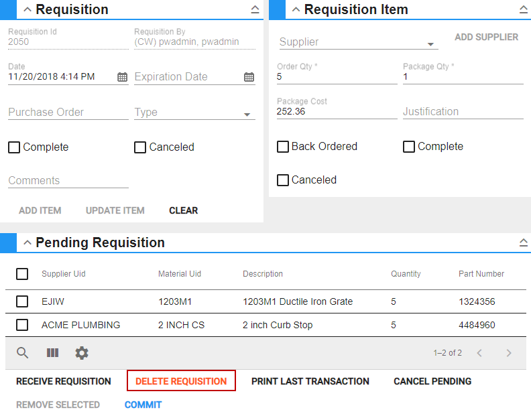The width and height of the screenshot is (531, 420).
Task: Select the EJIW row checkbox
Action: click(22, 302)
